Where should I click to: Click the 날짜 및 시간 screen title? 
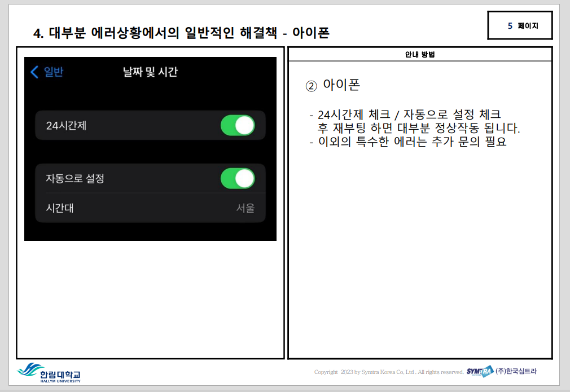150,72
